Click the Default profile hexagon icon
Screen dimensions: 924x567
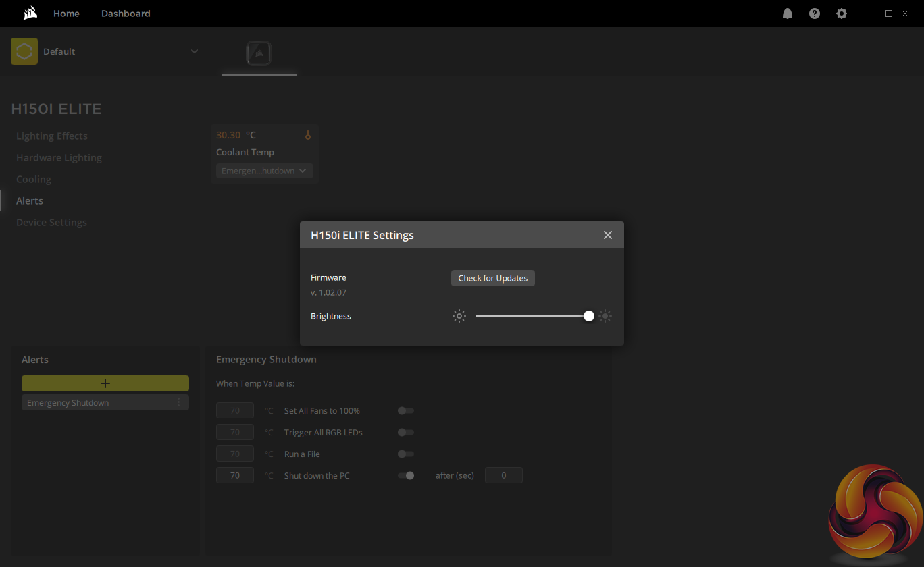24,51
